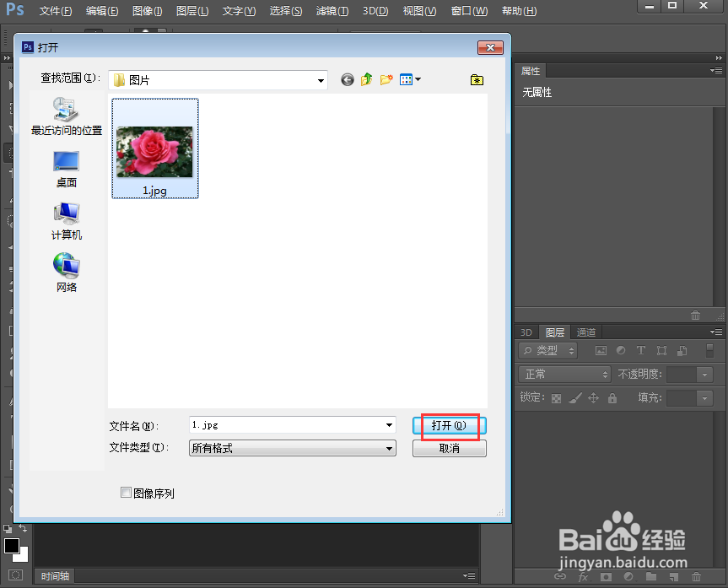The width and height of the screenshot is (728, 588).
Task: Go back to previous folder in Open dialog
Action: [348, 80]
